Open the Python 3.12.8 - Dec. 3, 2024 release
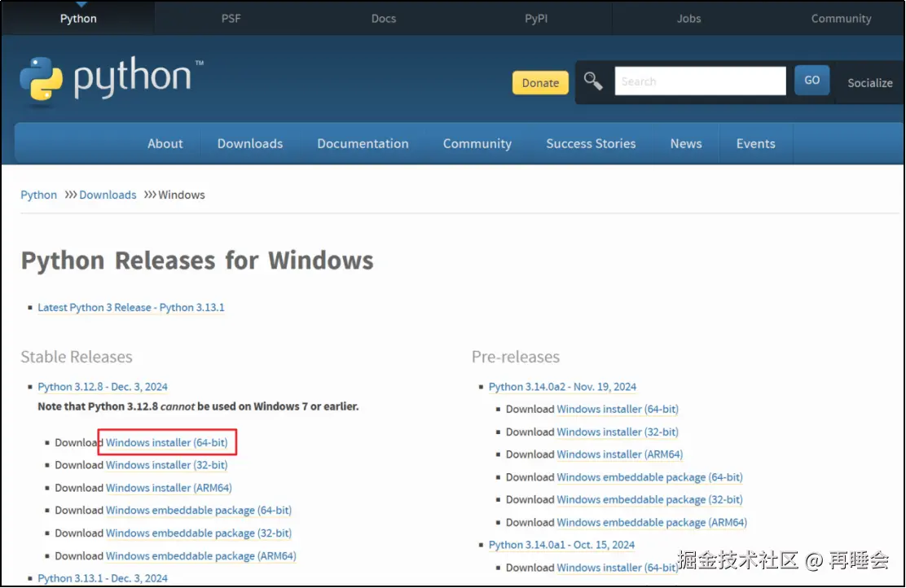Viewport: 906px width, 588px height. click(103, 386)
